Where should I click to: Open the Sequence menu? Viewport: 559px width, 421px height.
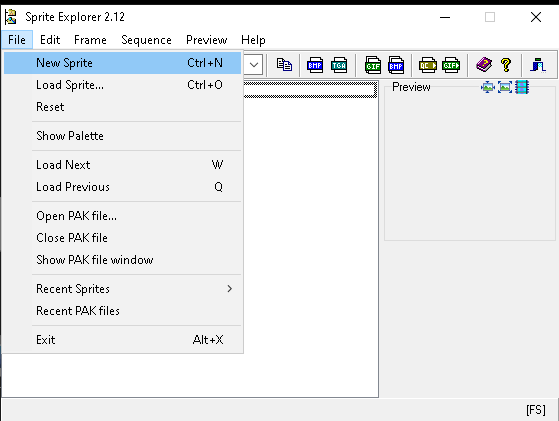click(146, 40)
